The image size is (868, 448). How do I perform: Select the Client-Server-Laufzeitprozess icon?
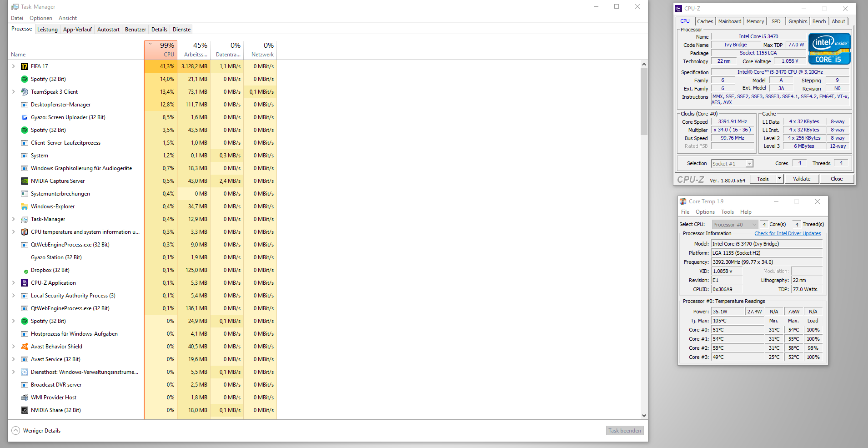pyautogui.click(x=25, y=143)
